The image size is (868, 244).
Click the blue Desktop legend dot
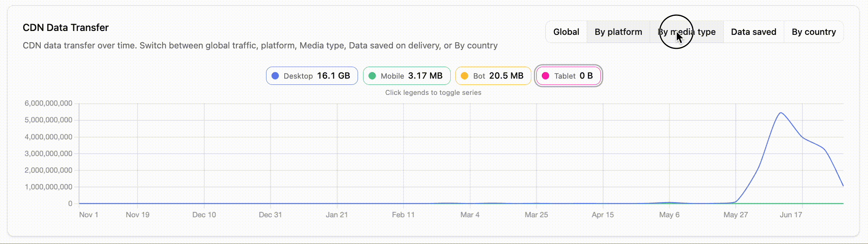tap(275, 76)
